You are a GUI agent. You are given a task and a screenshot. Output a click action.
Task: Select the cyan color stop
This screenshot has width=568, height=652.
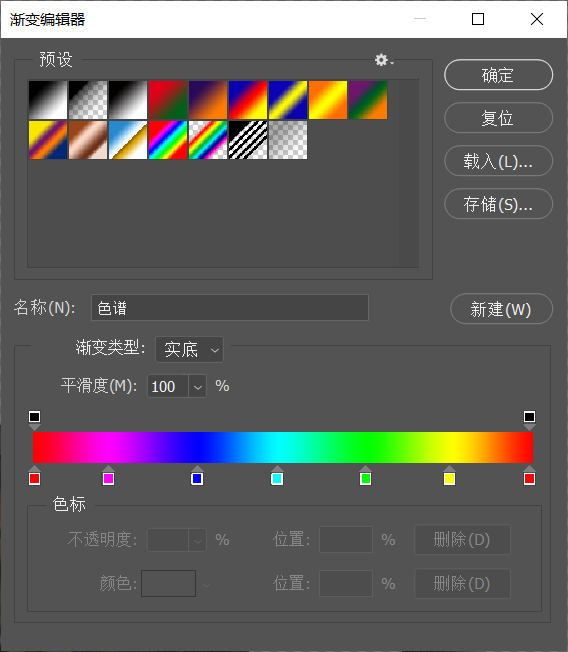(277, 475)
